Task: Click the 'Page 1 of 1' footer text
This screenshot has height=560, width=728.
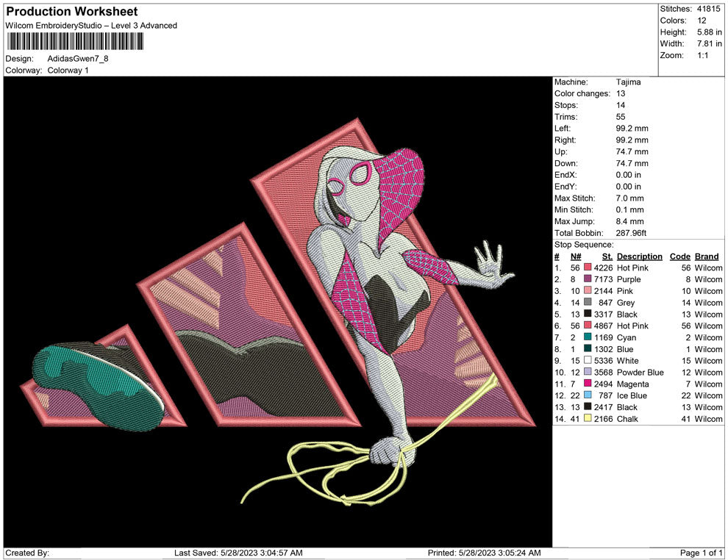Action: pyautogui.click(x=701, y=553)
